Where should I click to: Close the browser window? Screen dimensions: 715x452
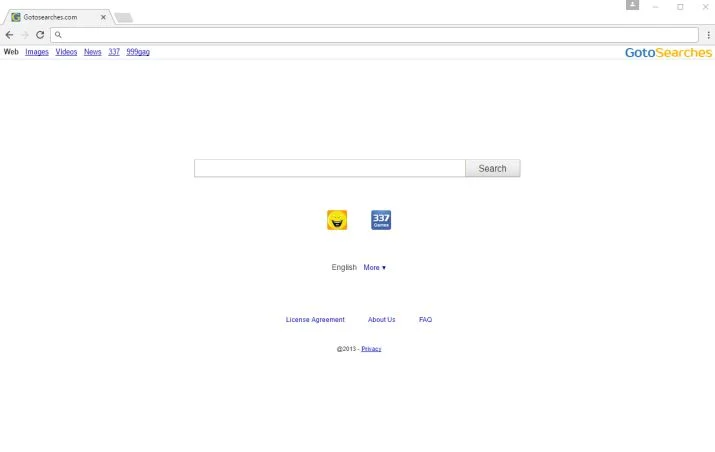705,7
